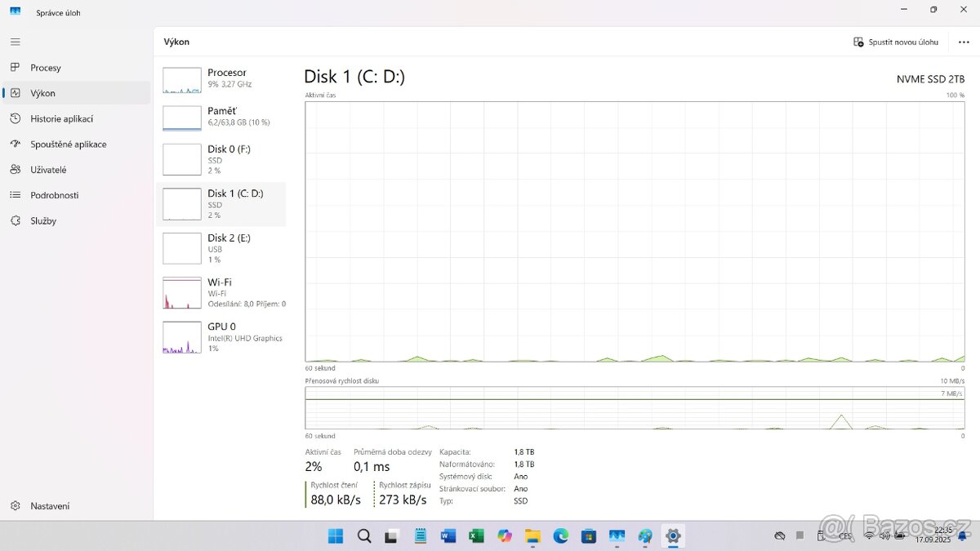Click the Služby puzzle-piece icon

click(16, 221)
